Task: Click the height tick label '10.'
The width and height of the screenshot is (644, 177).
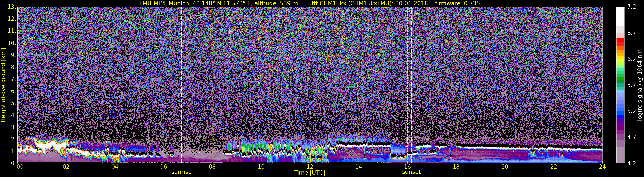Action: [12, 43]
